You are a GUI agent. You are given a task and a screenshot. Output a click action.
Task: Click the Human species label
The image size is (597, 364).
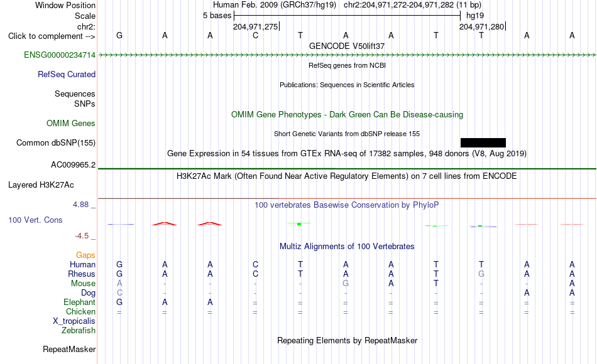(82, 264)
